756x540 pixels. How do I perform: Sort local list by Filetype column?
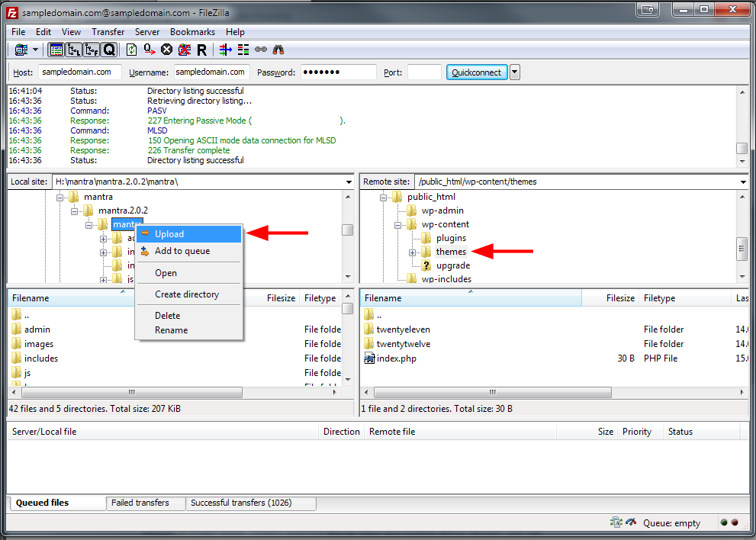click(320, 298)
